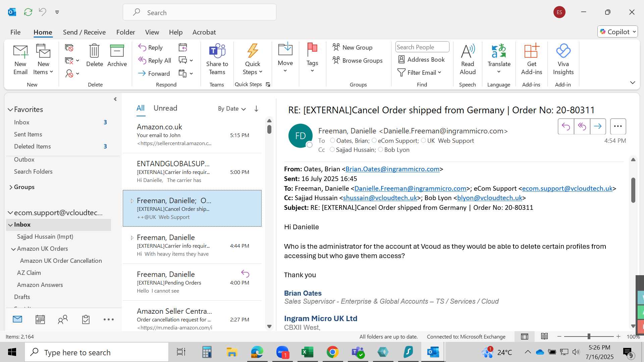Click the Send/Receive sync icon

click(x=28, y=12)
